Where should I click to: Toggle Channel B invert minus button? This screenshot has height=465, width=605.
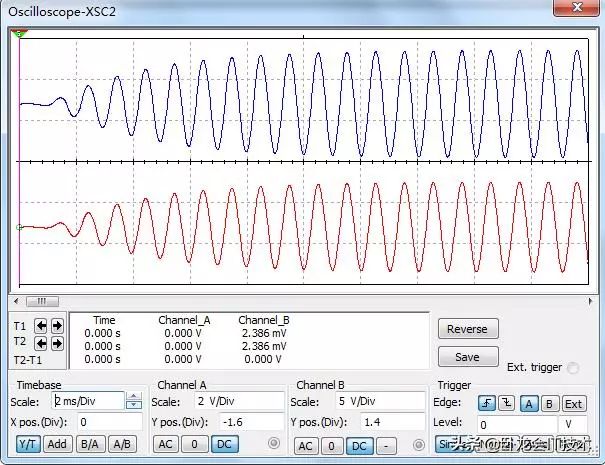coord(386,446)
